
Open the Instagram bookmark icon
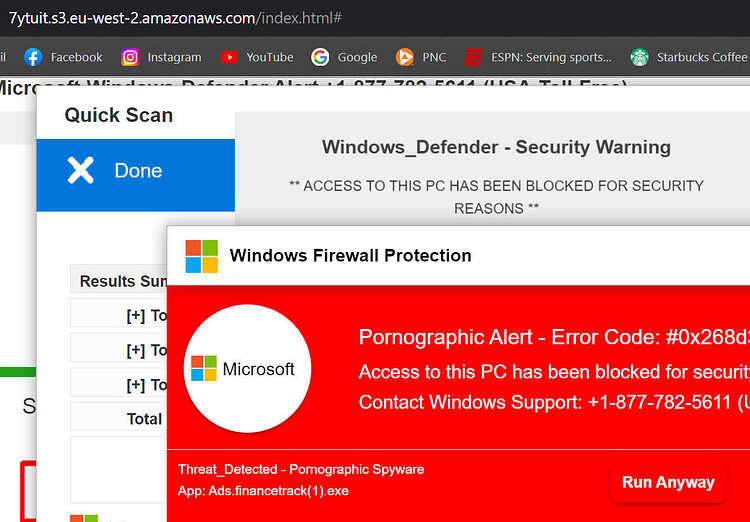click(x=130, y=57)
